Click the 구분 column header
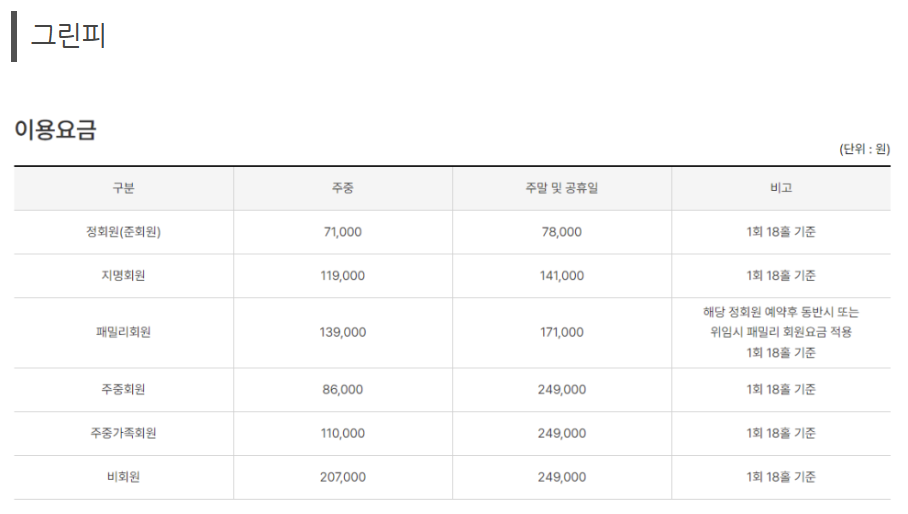 (123, 188)
